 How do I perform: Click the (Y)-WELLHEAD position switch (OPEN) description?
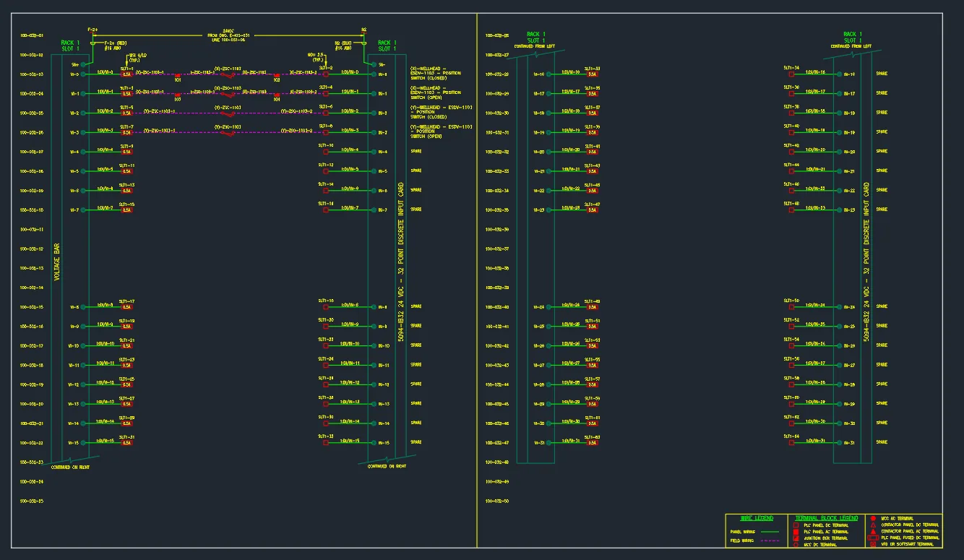(x=442, y=132)
